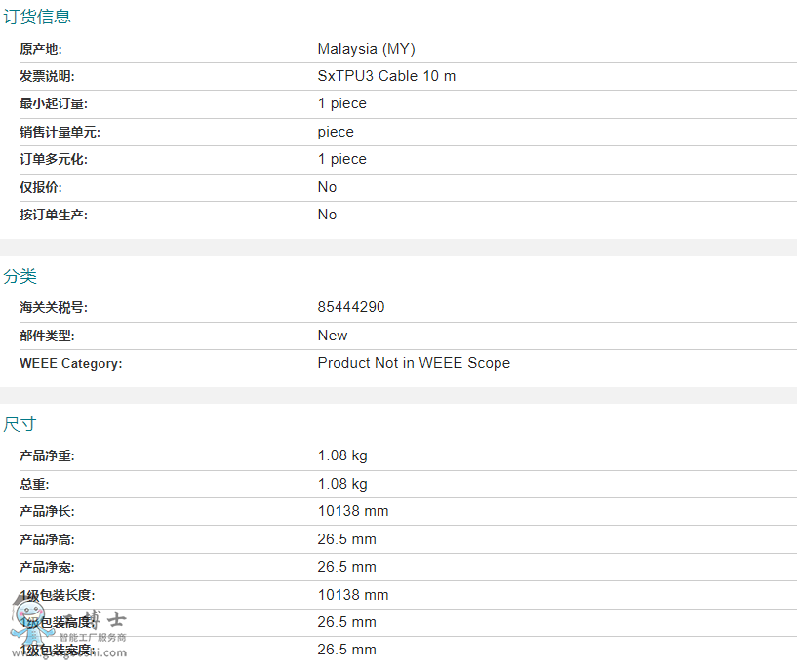Click the WEEE Category label
The image size is (797, 672).
click(x=70, y=363)
